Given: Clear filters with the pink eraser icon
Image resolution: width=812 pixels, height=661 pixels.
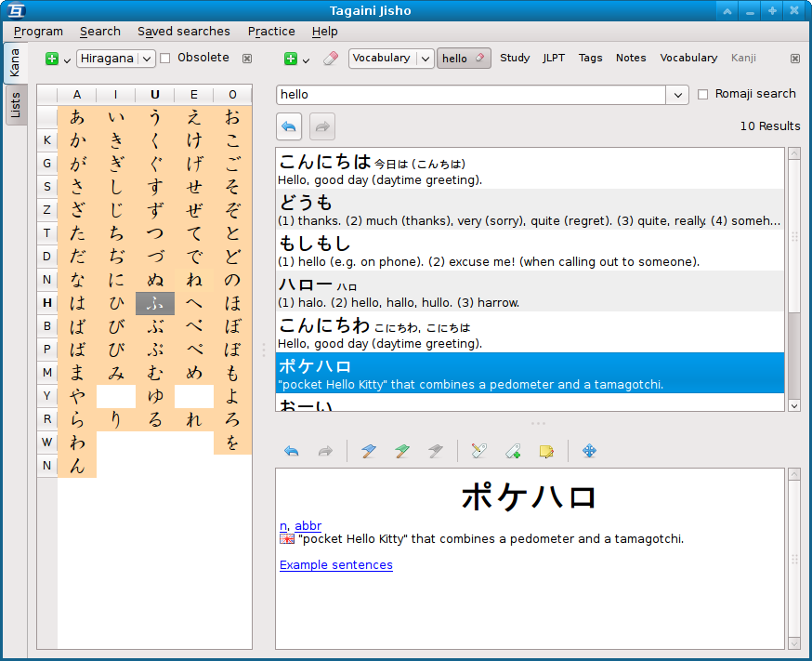Looking at the screenshot, I should 330,58.
